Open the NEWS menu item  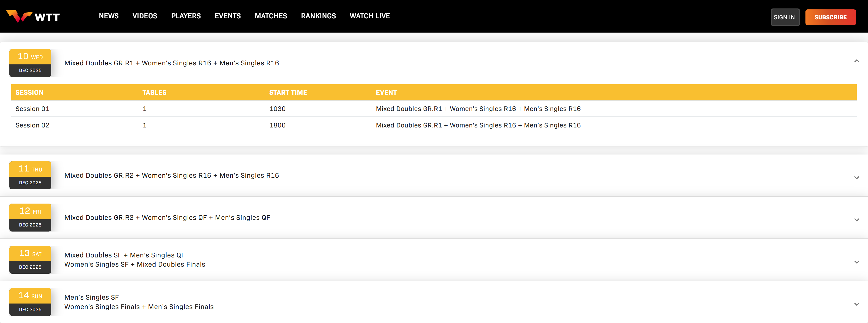[109, 16]
